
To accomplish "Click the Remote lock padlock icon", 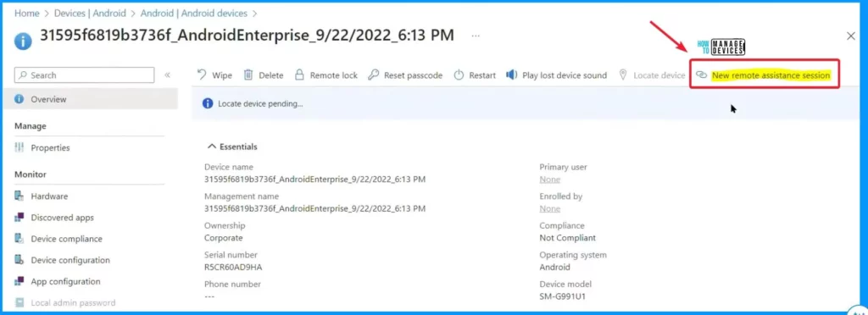I will [299, 75].
